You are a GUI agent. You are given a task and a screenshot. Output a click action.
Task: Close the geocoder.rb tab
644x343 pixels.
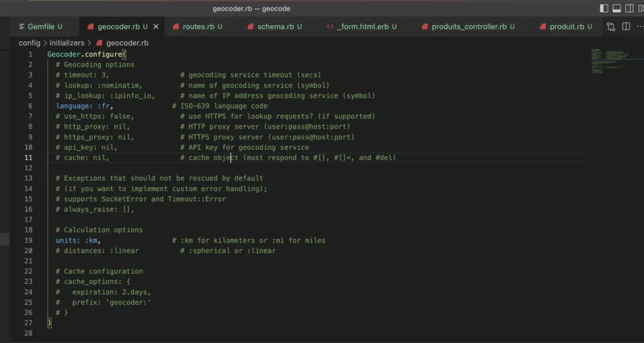coord(156,26)
